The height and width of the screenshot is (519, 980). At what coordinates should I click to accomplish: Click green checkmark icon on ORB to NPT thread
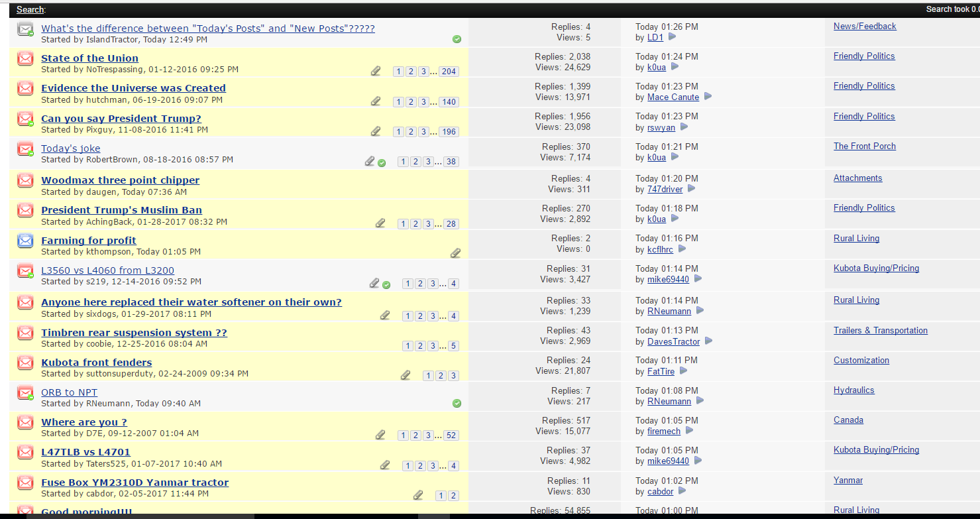pos(457,403)
